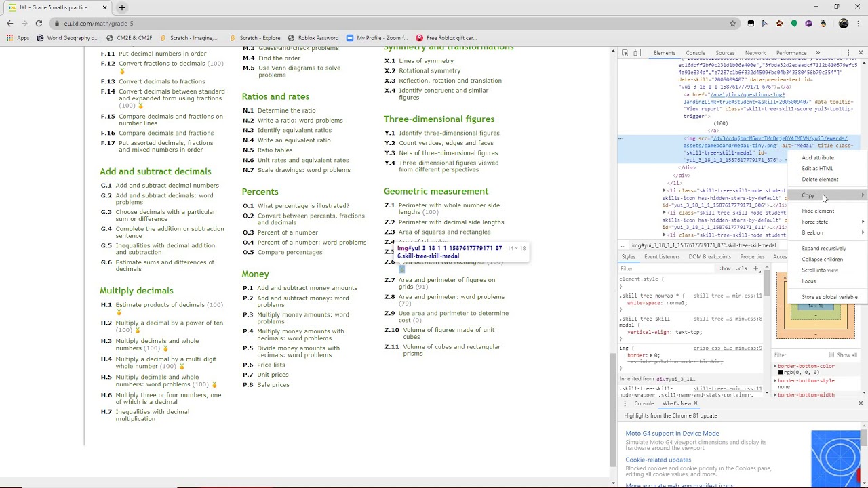
Task: Bookmark this page with the star icon
Action: 732,23
